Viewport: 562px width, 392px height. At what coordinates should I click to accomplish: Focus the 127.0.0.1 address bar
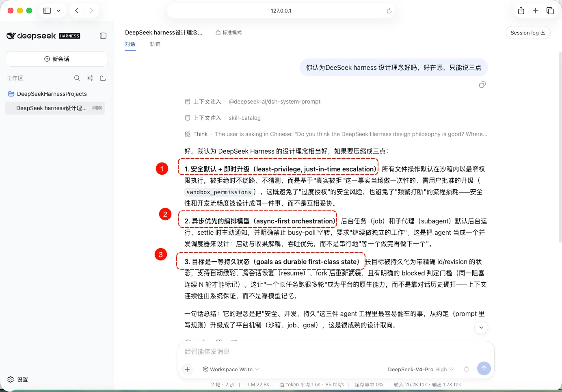[x=281, y=11]
